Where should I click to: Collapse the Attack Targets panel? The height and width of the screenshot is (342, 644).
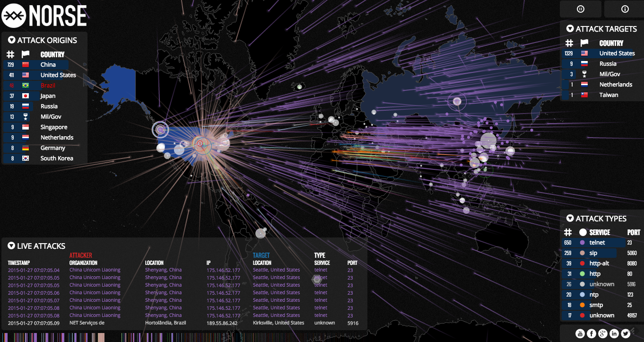pos(570,29)
